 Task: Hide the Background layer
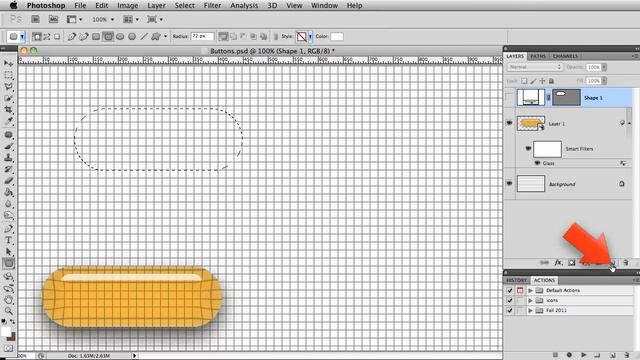(x=509, y=184)
